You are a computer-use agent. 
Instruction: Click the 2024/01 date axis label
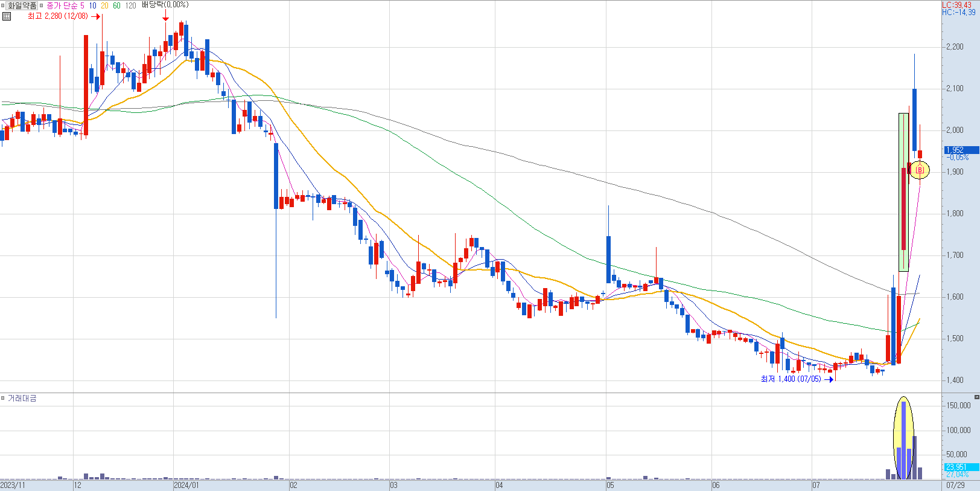click(x=186, y=485)
